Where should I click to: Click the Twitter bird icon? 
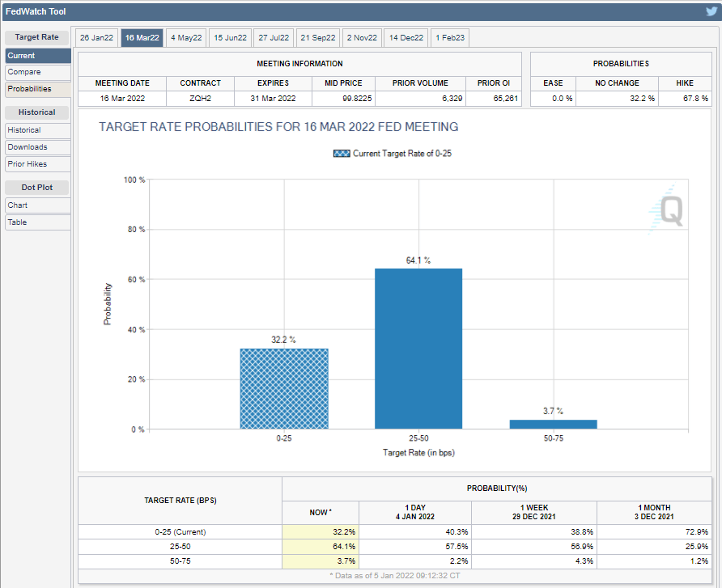pos(711,11)
